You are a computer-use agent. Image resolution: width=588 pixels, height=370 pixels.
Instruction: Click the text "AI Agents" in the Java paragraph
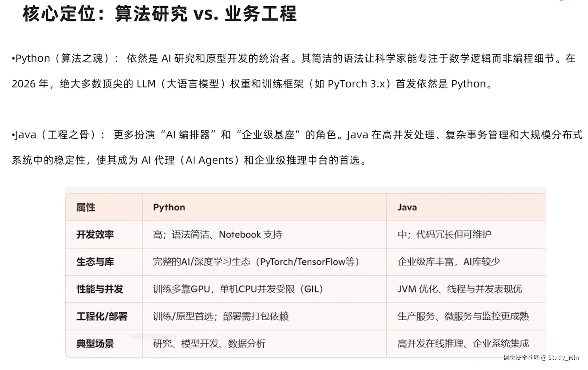pyautogui.click(x=209, y=160)
